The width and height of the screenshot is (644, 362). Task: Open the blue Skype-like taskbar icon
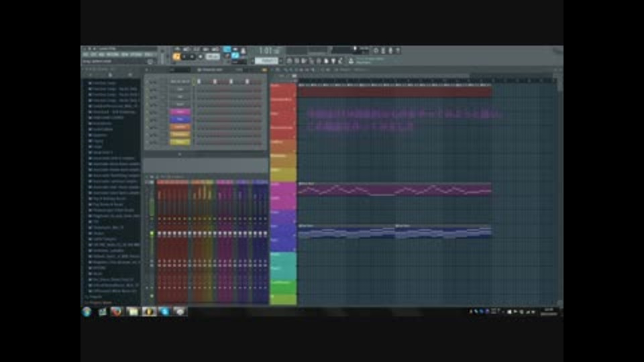click(165, 312)
